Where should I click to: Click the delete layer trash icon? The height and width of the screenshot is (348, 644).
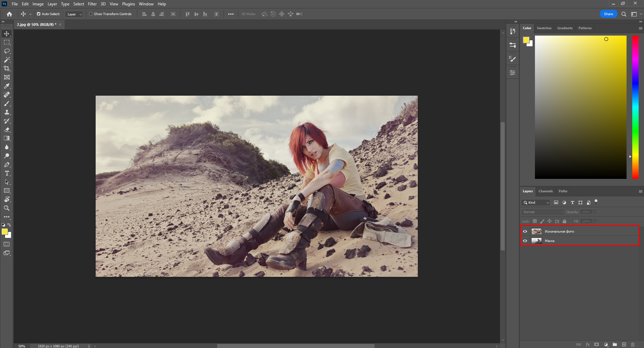pos(633,345)
